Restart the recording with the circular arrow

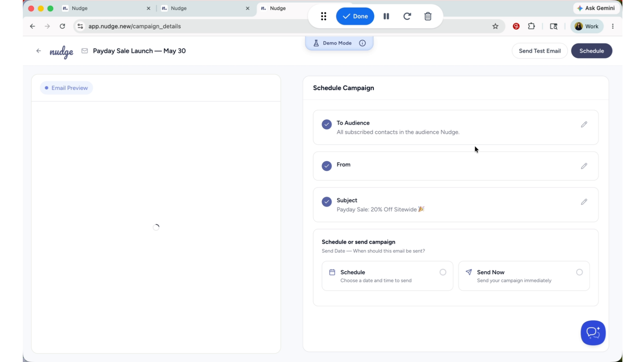pos(407,16)
